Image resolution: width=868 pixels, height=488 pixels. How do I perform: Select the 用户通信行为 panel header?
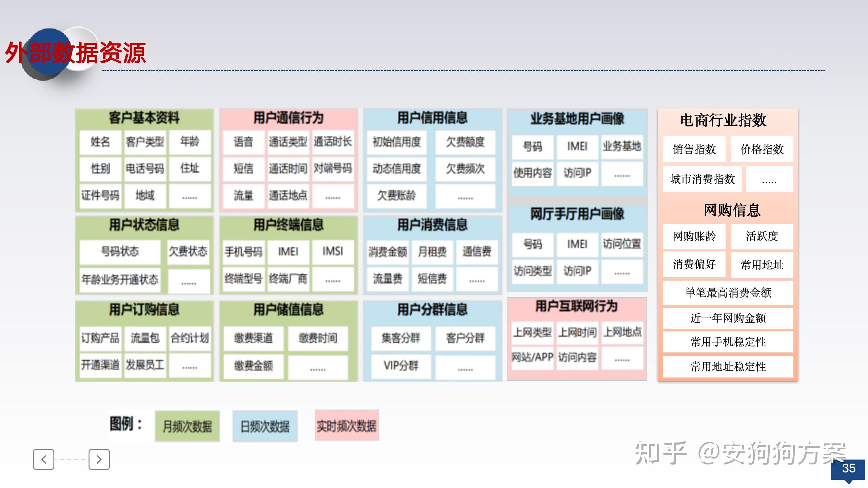click(x=288, y=119)
